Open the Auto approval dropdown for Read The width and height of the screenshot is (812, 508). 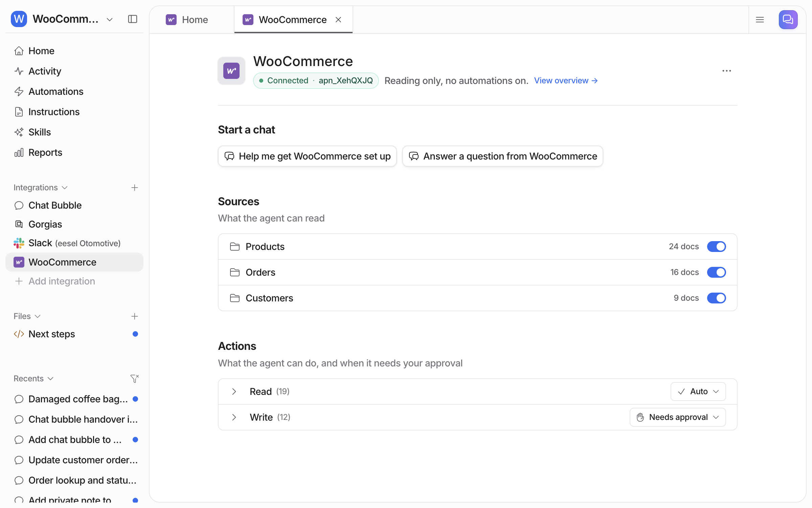coord(698,391)
